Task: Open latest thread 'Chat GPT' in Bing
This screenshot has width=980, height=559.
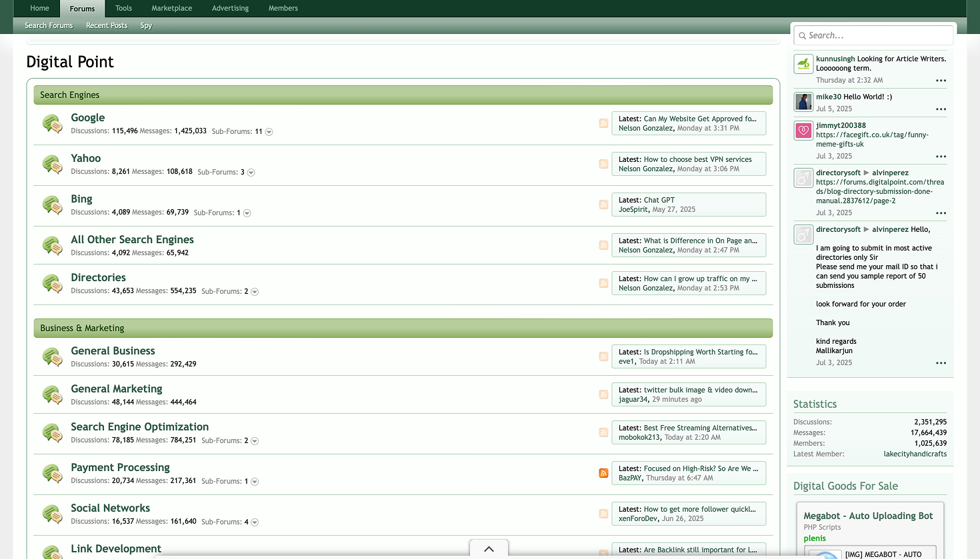Action: (x=659, y=200)
